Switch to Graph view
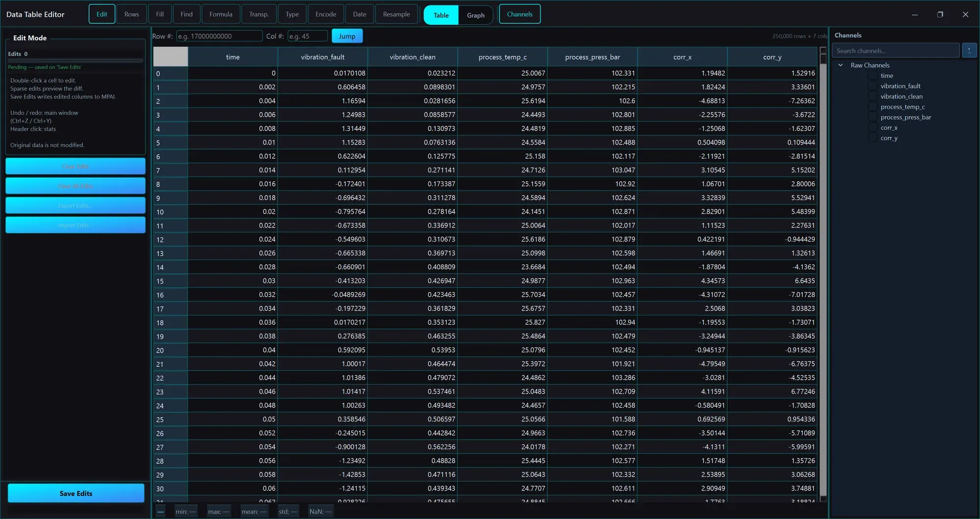 (x=475, y=15)
